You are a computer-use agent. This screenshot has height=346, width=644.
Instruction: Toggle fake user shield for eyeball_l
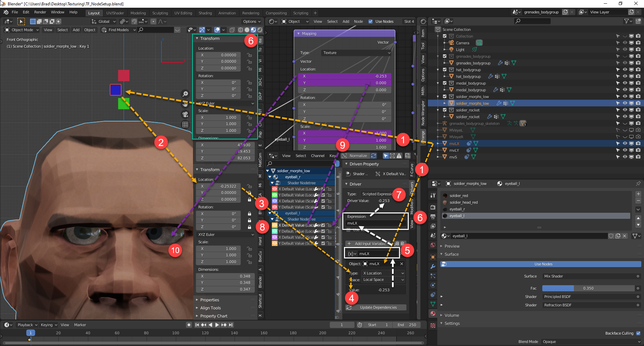[x=611, y=236]
